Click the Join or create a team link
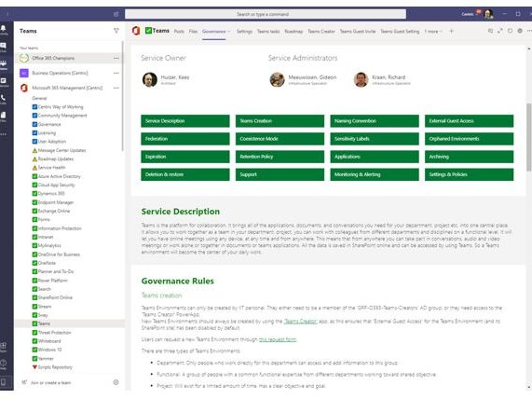532x399 pixels. click(x=51, y=383)
